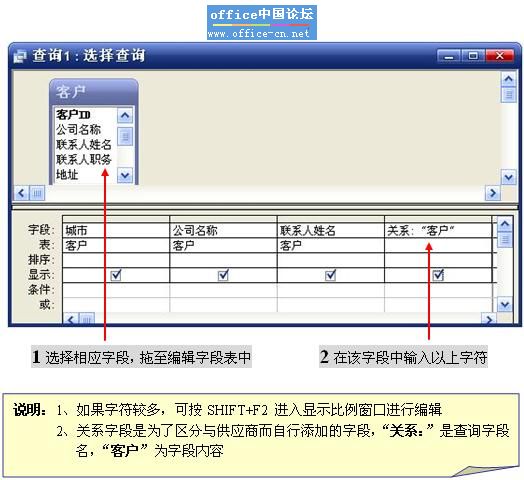Click the query window icon in title bar

pyautogui.click(x=19, y=56)
